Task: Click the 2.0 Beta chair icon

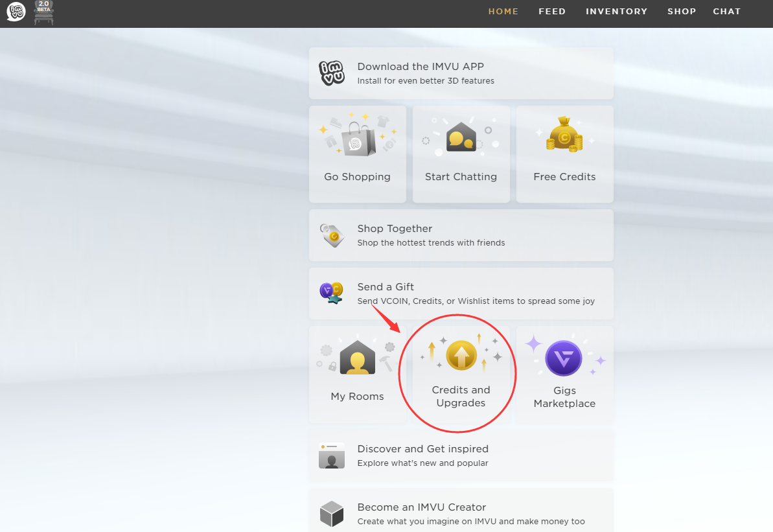Action: click(44, 12)
